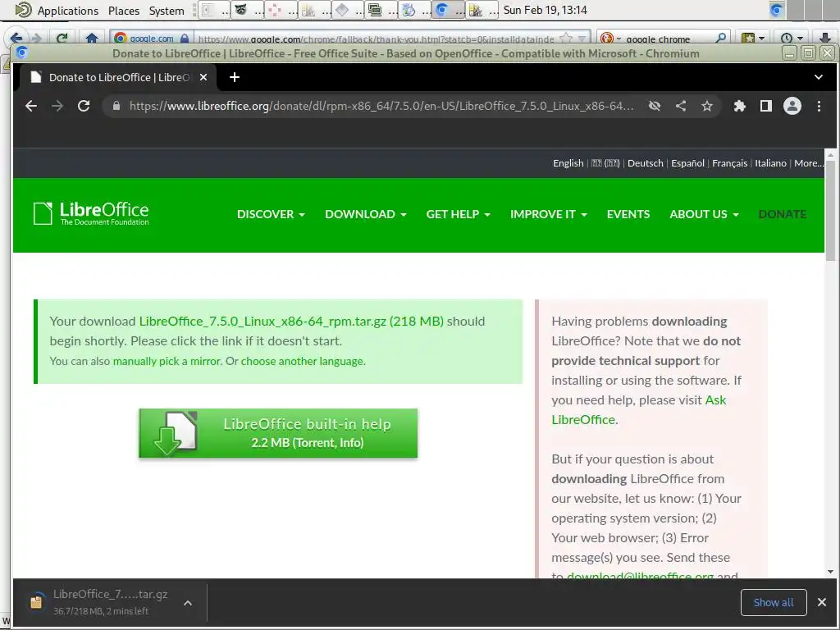The height and width of the screenshot is (630, 840).
Task: Go to the EVENTS page
Action: (x=628, y=214)
